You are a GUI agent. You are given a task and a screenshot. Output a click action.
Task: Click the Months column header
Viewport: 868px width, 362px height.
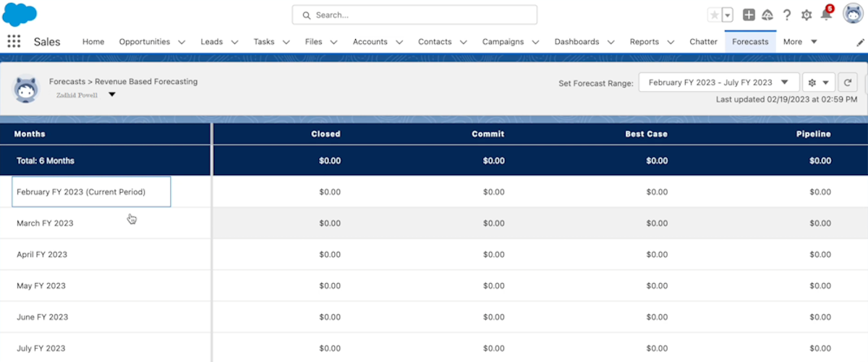[x=30, y=134]
